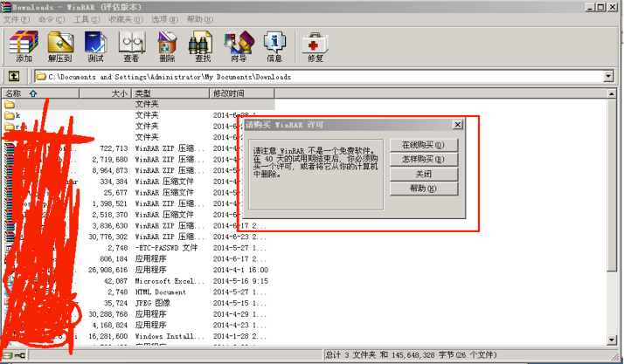The width and height of the screenshot is (624, 364).
Task: Click the file list scrollbar down arrow
Action: [x=612, y=340]
